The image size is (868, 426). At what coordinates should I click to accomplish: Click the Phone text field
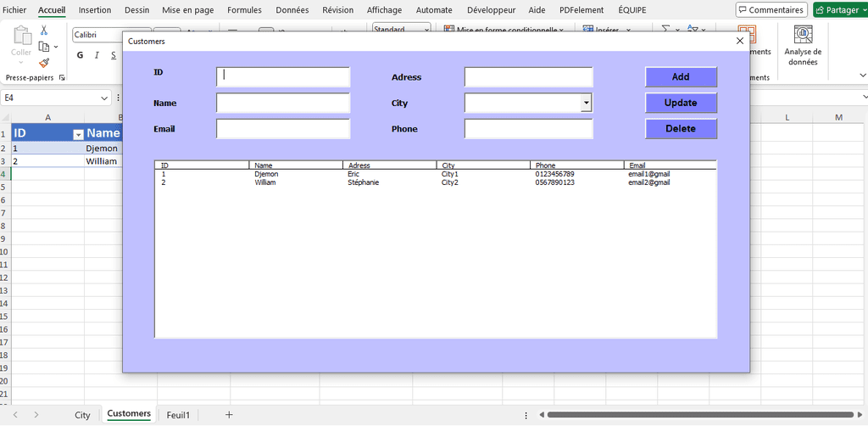point(529,128)
